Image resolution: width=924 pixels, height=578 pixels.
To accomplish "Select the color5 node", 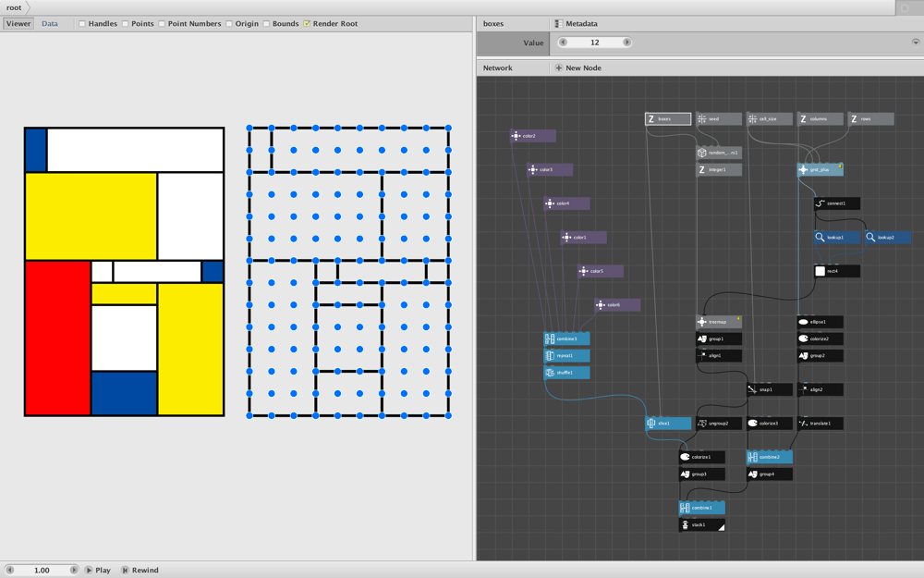I will (x=601, y=271).
